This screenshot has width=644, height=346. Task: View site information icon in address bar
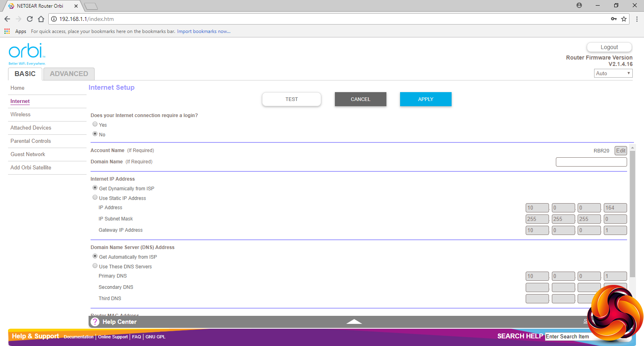point(54,19)
